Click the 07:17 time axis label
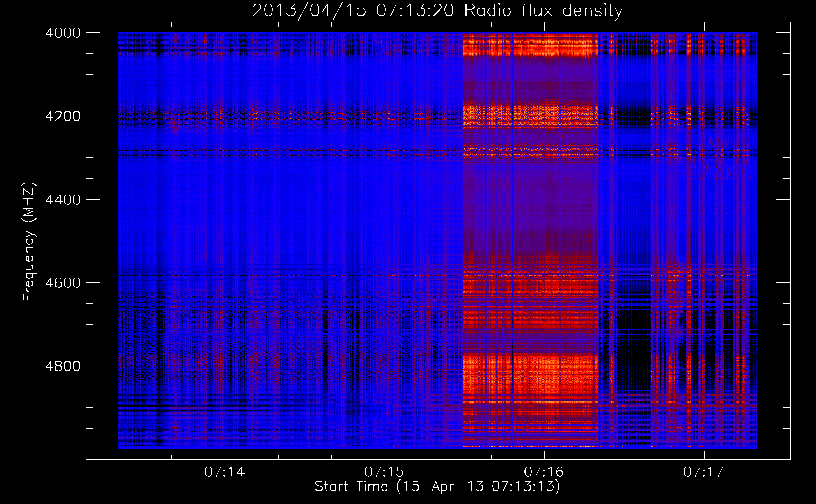This screenshot has width=816, height=504. 704,472
